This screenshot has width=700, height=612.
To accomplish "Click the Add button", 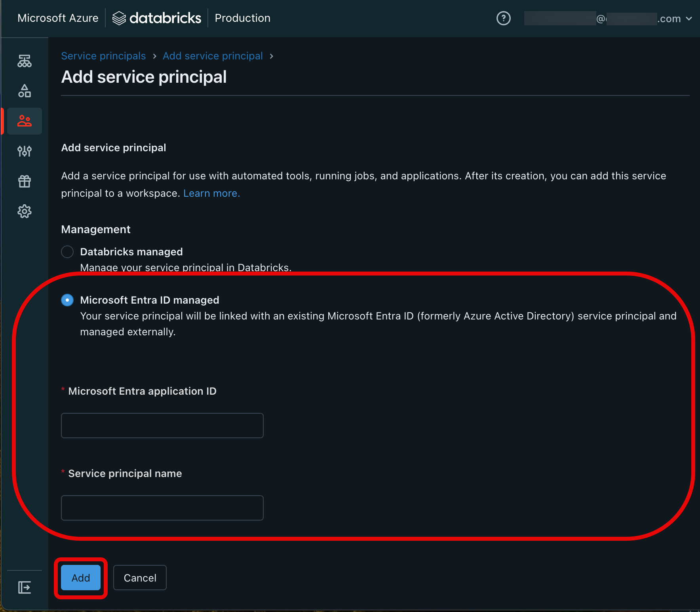I will click(81, 578).
